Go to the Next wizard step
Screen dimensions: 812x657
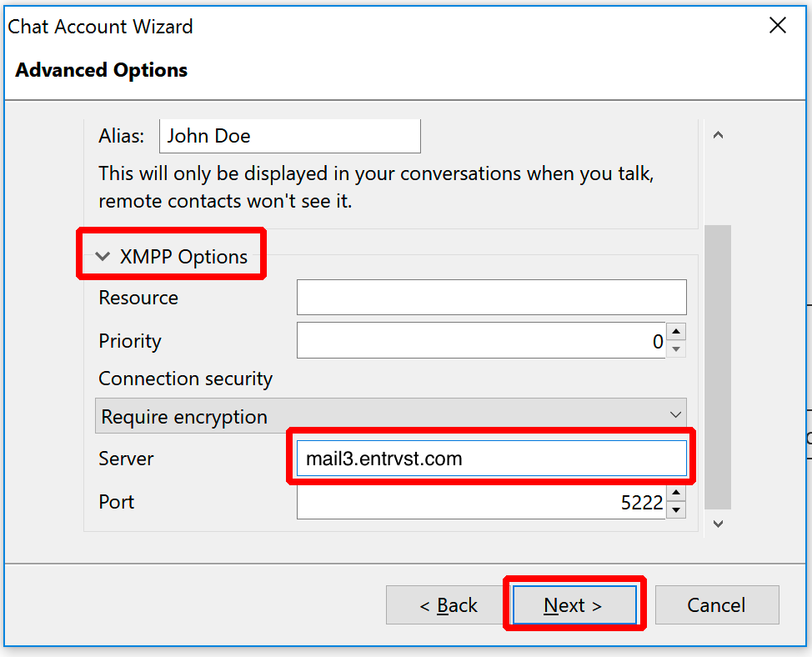[x=574, y=604]
